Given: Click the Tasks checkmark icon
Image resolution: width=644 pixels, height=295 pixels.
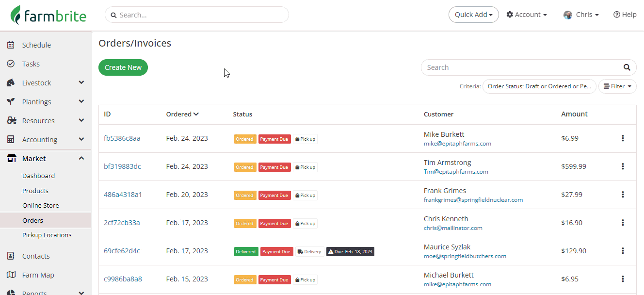Looking at the screenshot, I should point(11,64).
